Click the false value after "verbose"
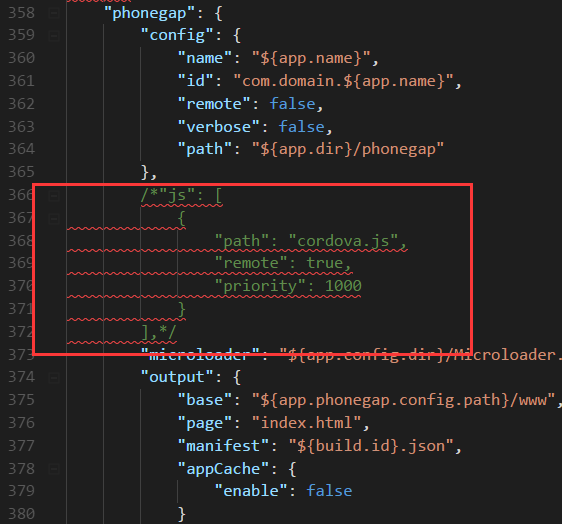Screen dimensions: 562x524 [301, 127]
